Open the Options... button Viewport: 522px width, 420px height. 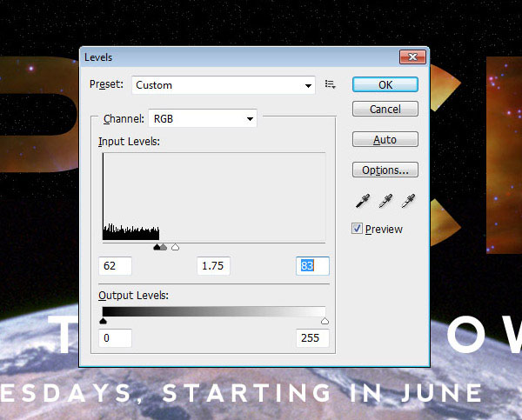(385, 170)
